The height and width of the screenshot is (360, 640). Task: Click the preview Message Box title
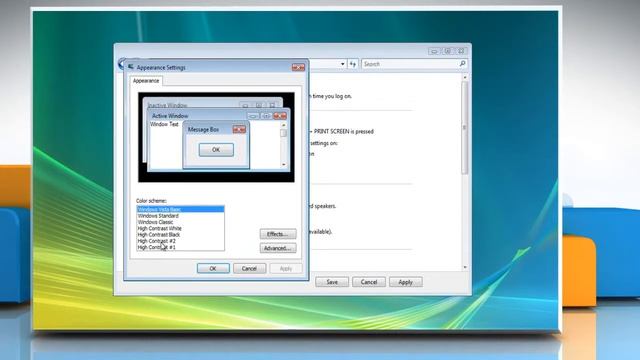[x=203, y=129]
